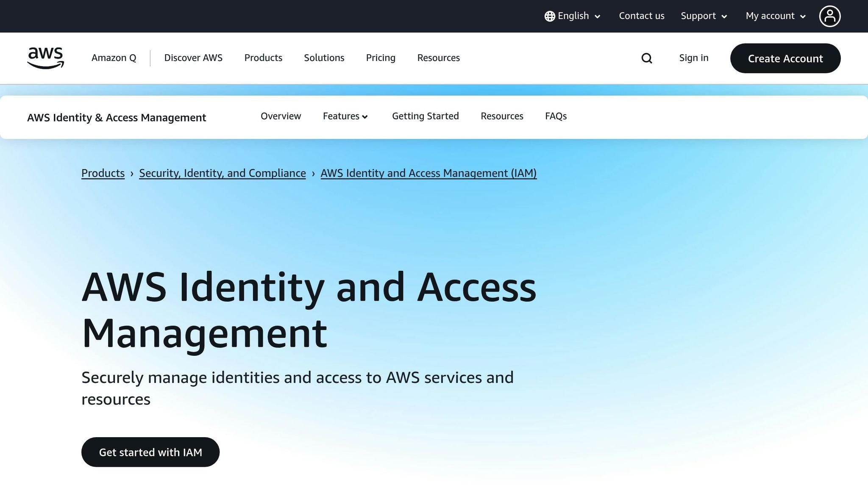Open the Resources menu in main navigation
This screenshot has height=488, width=868.
pyautogui.click(x=439, y=58)
